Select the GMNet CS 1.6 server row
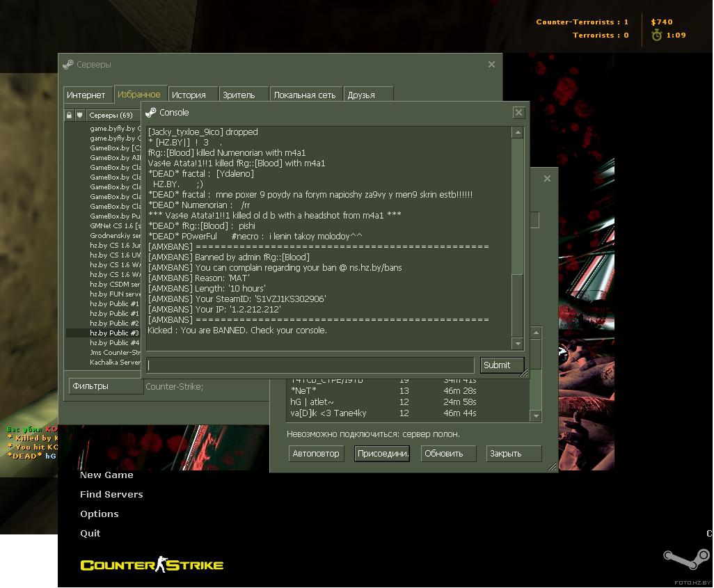 (104, 226)
